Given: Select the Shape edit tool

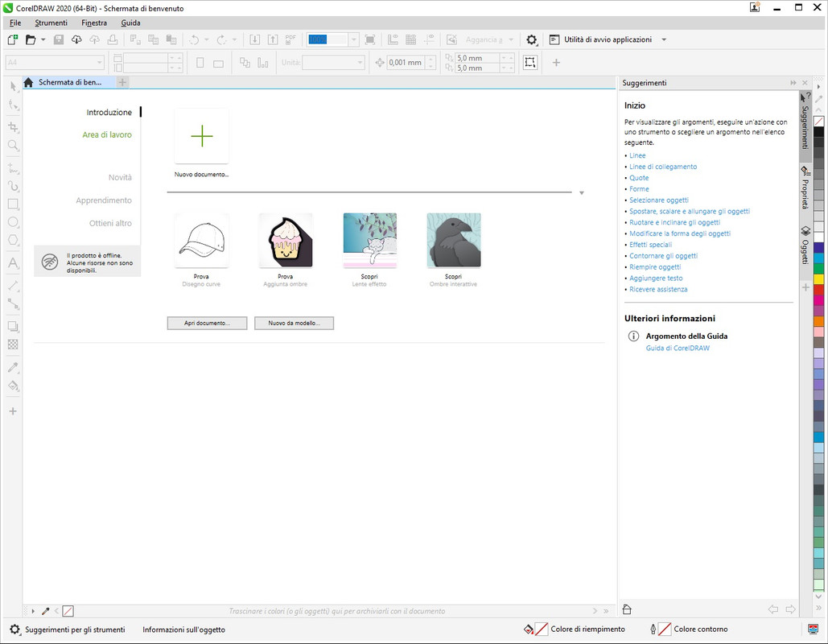Looking at the screenshot, I should [x=13, y=105].
